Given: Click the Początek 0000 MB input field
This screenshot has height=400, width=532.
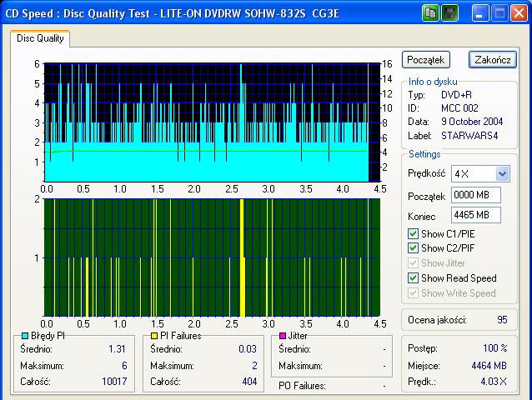Looking at the screenshot, I should [x=475, y=195].
